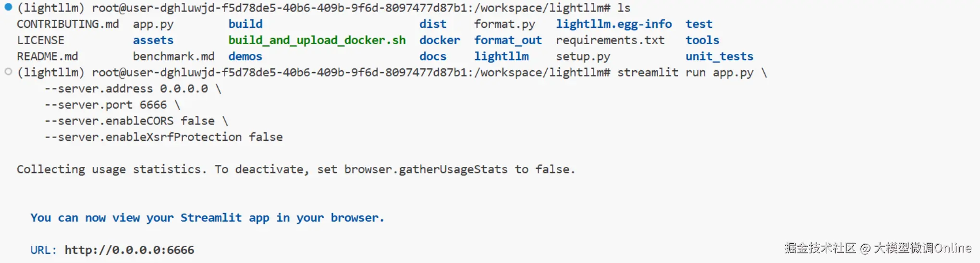Click CONTRIBUTING.md in the ls output
980x263 pixels.
click(68, 24)
